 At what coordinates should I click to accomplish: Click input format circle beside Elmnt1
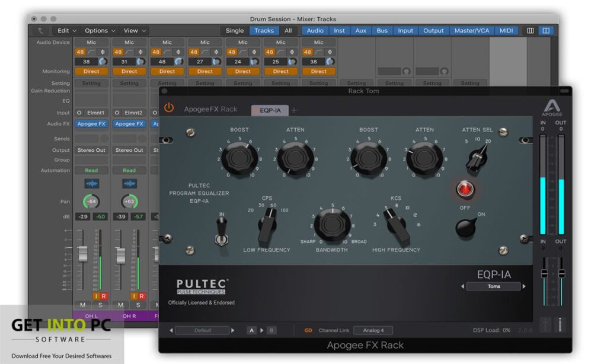click(79, 113)
